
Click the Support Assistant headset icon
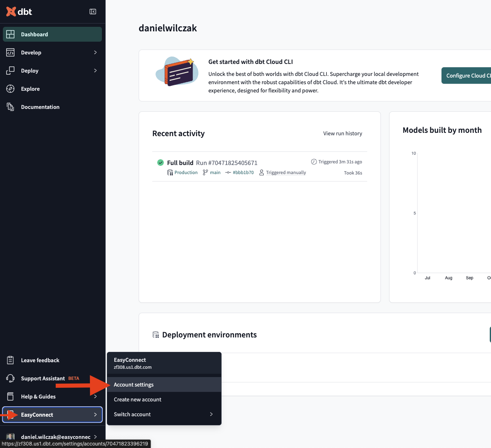click(x=10, y=378)
